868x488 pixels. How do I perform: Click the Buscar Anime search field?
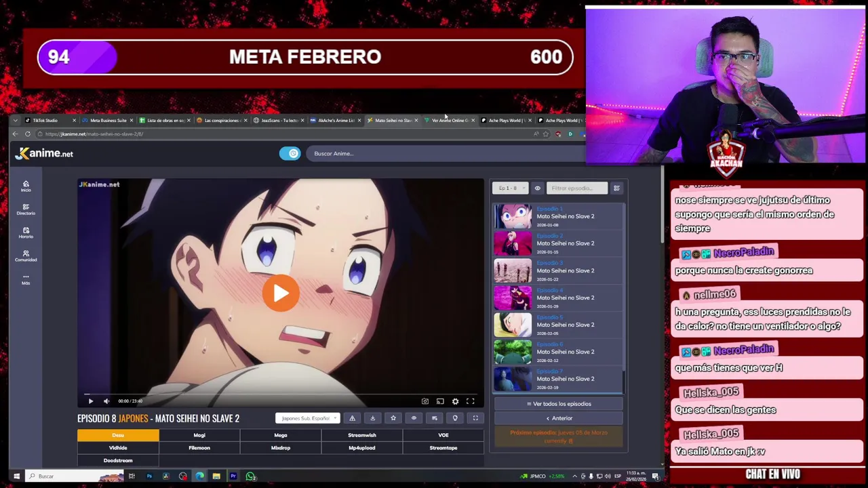[x=444, y=154]
